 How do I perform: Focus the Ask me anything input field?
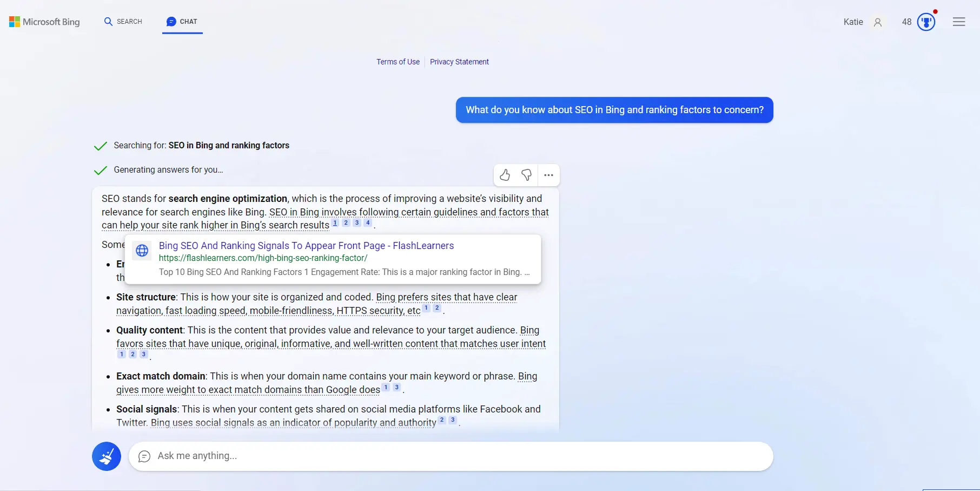pyautogui.click(x=451, y=456)
